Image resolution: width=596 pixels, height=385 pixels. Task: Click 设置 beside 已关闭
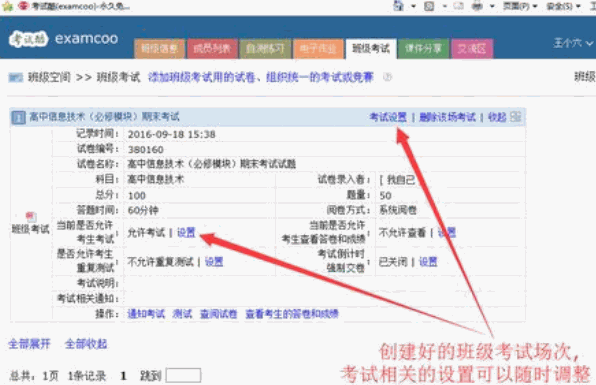[428, 261]
